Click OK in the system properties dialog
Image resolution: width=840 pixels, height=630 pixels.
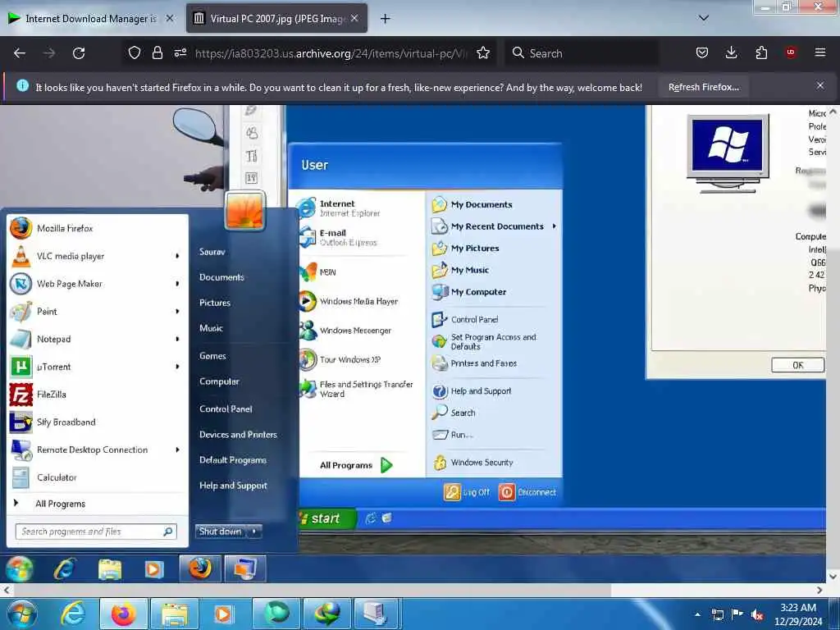(x=797, y=365)
